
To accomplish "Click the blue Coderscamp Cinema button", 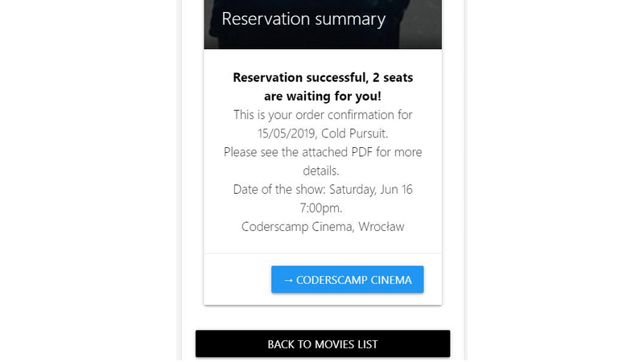I will (347, 279).
